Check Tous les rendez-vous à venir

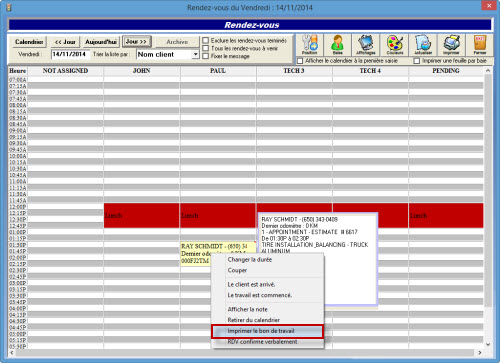[206, 48]
